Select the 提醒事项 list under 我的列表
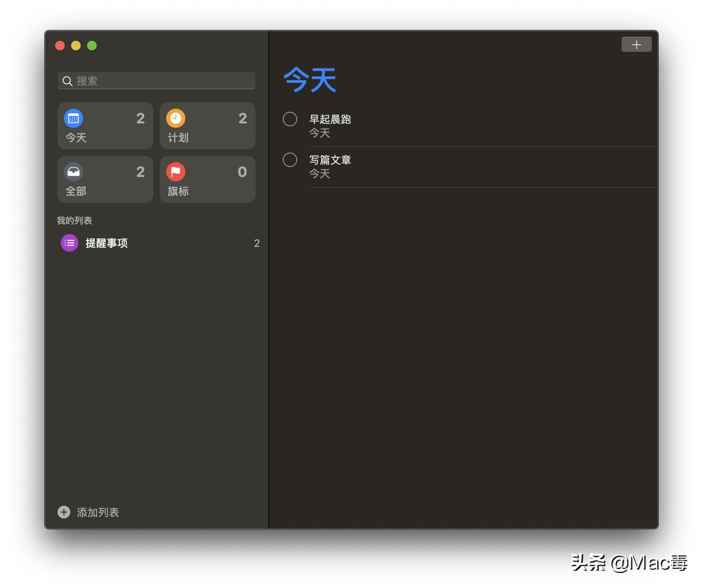 (106, 242)
